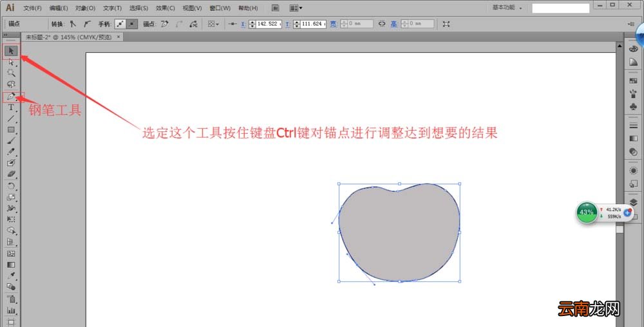Select the Pen tool
644x327 pixels.
11,97
